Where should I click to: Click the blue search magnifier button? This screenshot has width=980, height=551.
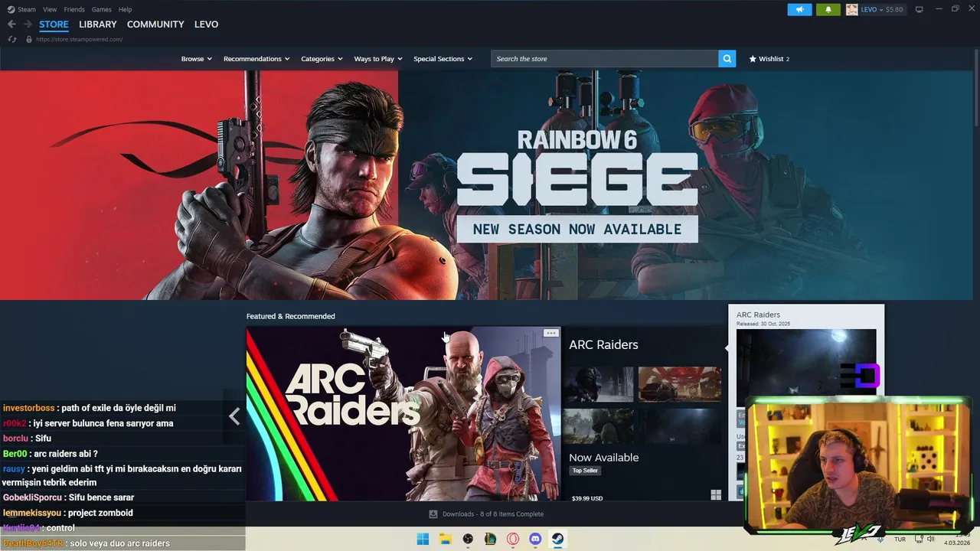click(x=727, y=59)
